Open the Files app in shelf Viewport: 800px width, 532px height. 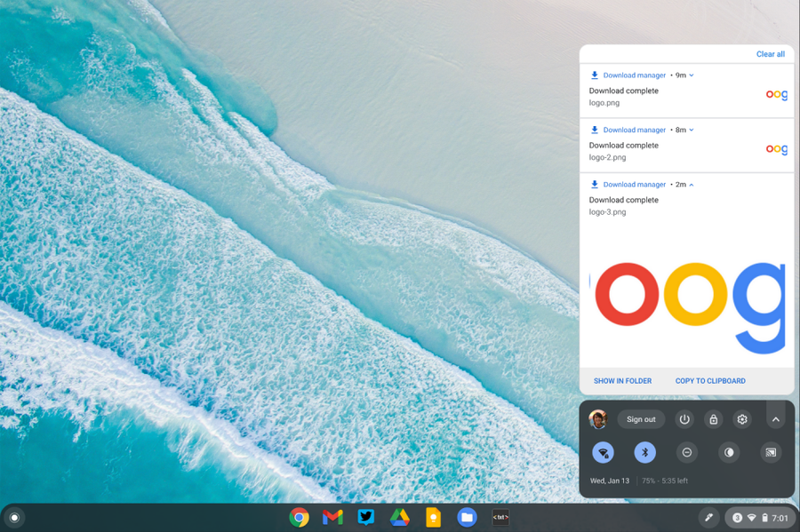pos(467,518)
